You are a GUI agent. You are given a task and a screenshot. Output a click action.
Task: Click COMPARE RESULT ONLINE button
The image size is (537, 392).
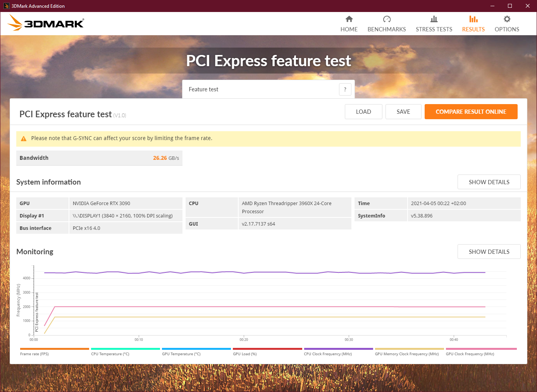pyautogui.click(x=471, y=112)
